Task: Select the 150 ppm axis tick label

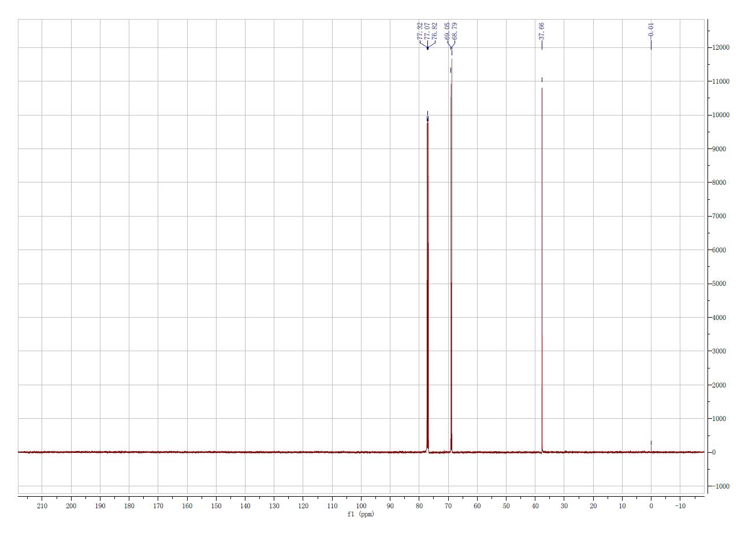Action: pyautogui.click(x=216, y=507)
